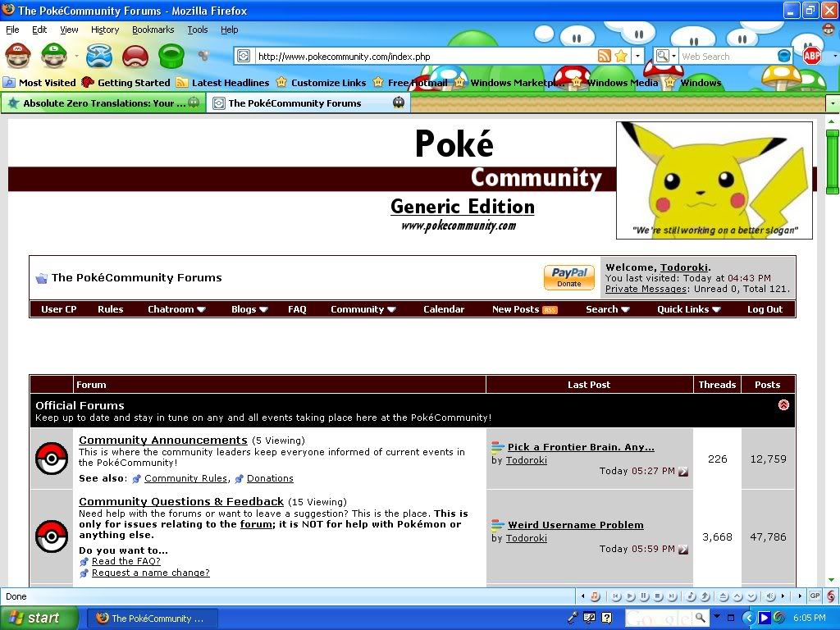Click the green pipe Home button

[x=171, y=56]
